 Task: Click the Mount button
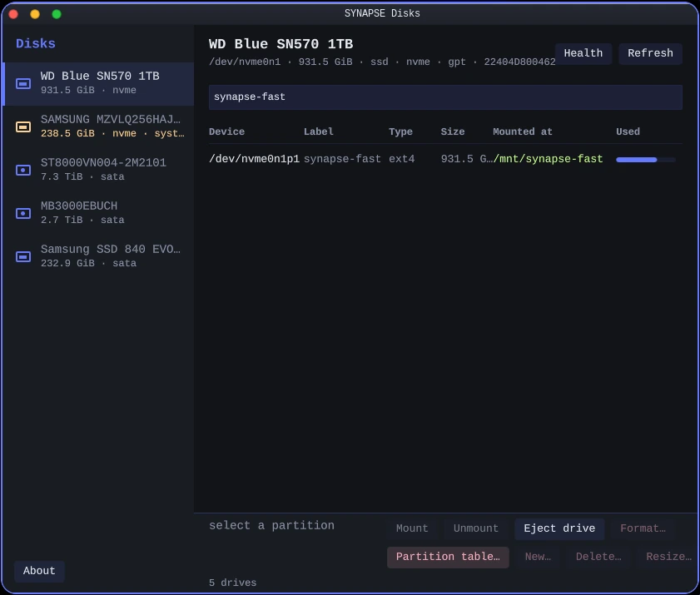[x=412, y=528]
